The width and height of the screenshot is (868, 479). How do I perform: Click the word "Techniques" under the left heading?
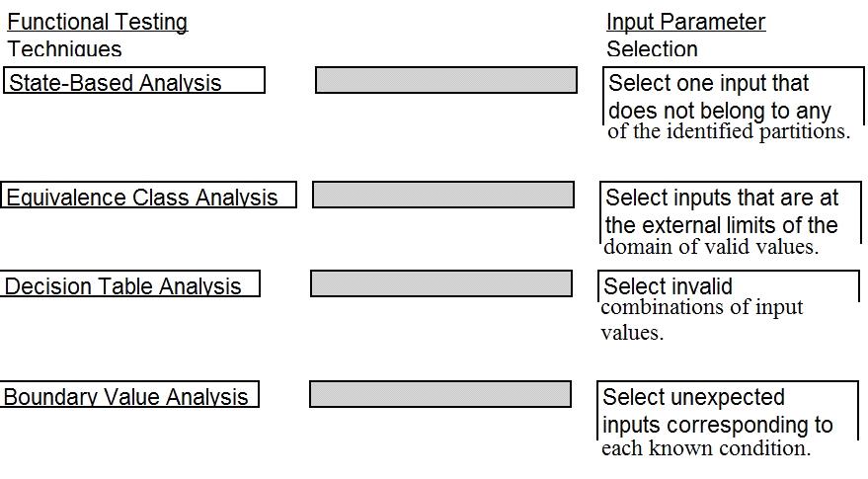click(65, 48)
